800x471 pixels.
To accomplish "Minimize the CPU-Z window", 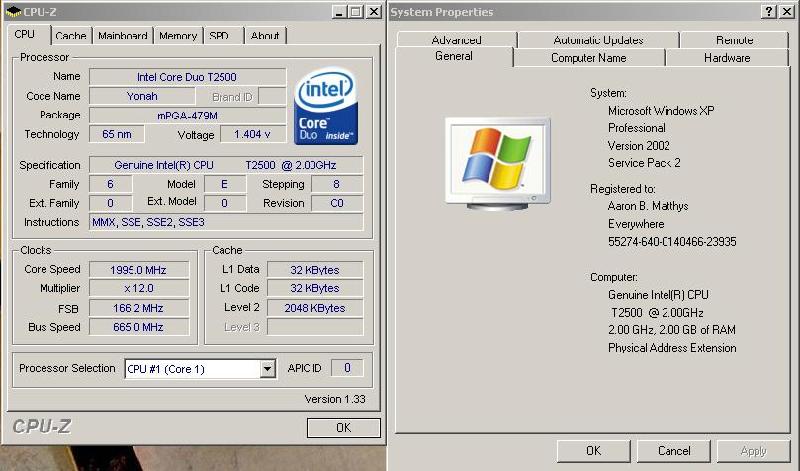I will (339, 11).
